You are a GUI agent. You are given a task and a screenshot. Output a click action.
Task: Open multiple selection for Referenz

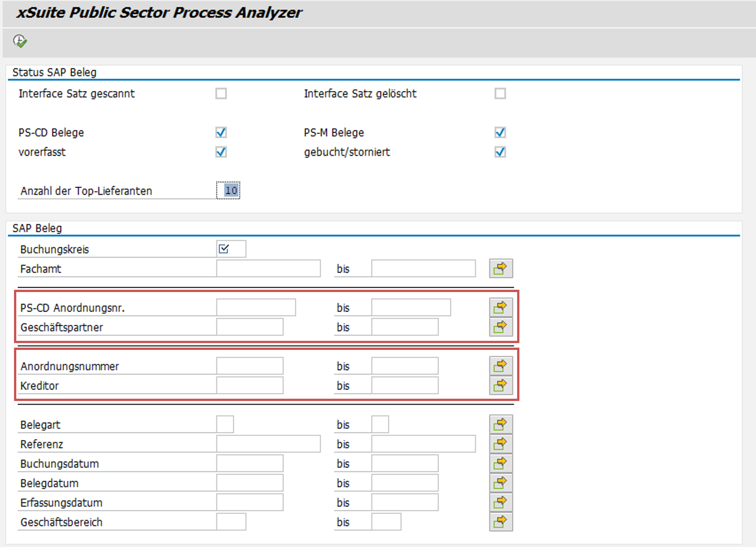tap(500, 444)
